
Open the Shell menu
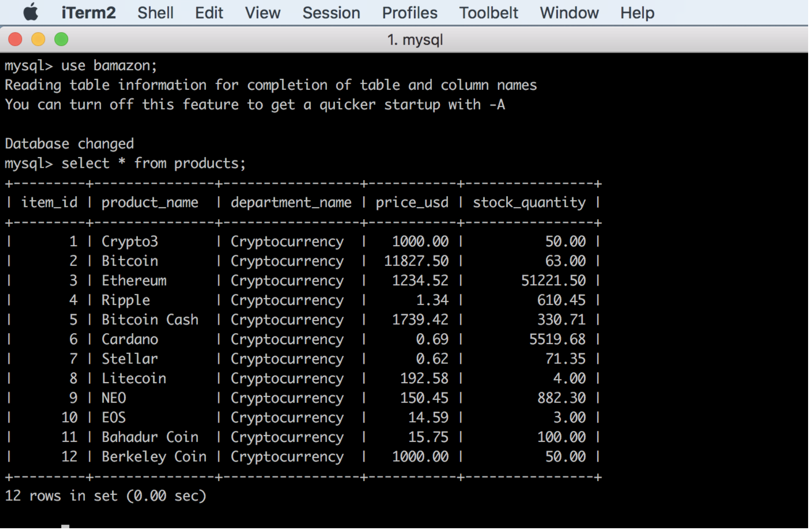click(x=155, y=13)
